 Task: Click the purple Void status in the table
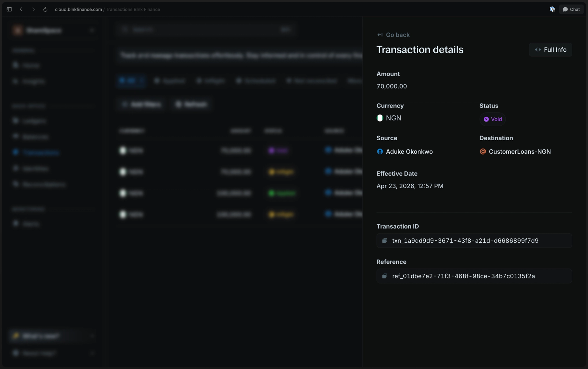(278, 151)
